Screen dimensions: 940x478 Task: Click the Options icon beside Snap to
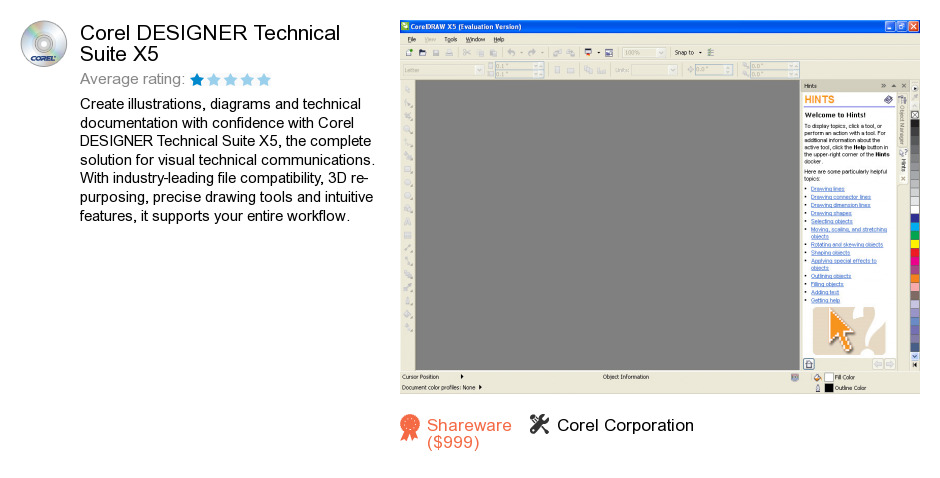point(711,53)
